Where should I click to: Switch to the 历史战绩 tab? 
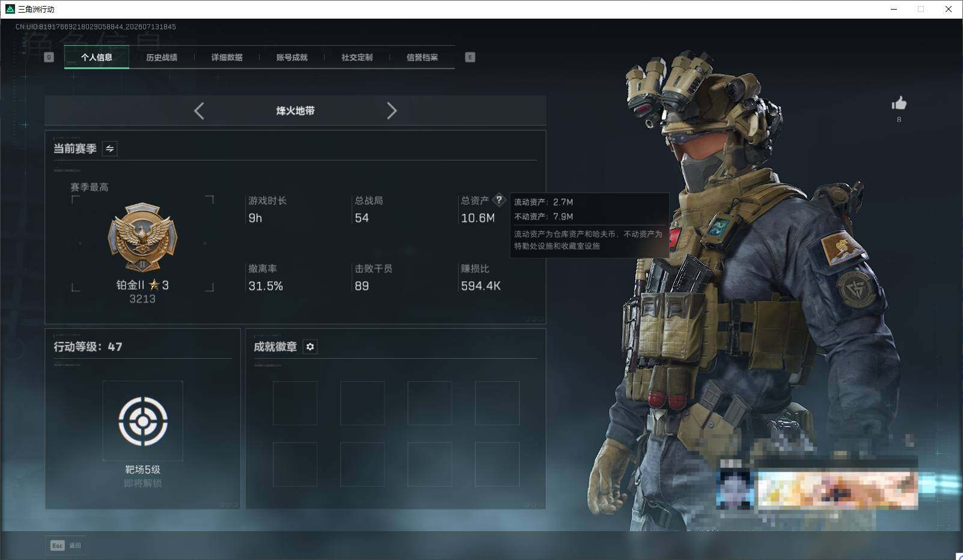(x=162, y=57)
